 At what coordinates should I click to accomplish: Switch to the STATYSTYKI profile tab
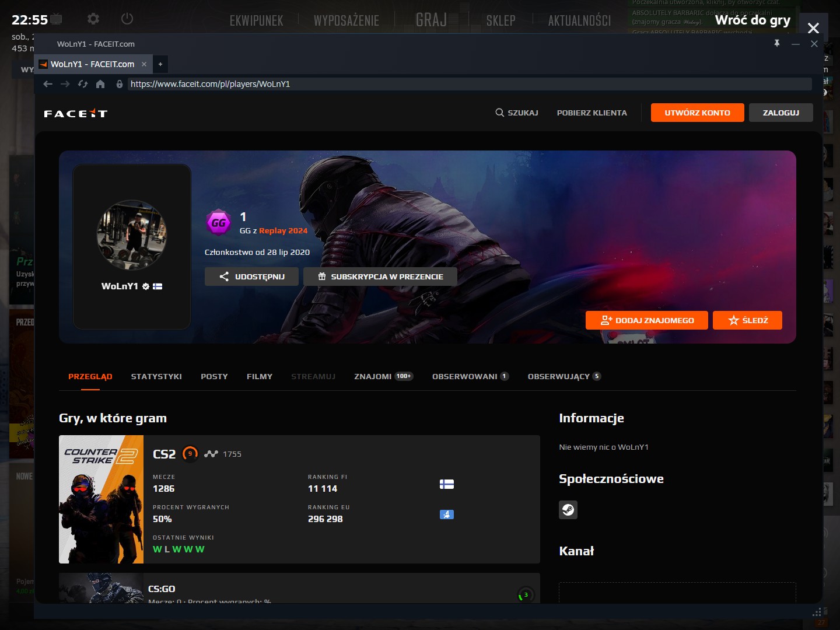(156, 377)
